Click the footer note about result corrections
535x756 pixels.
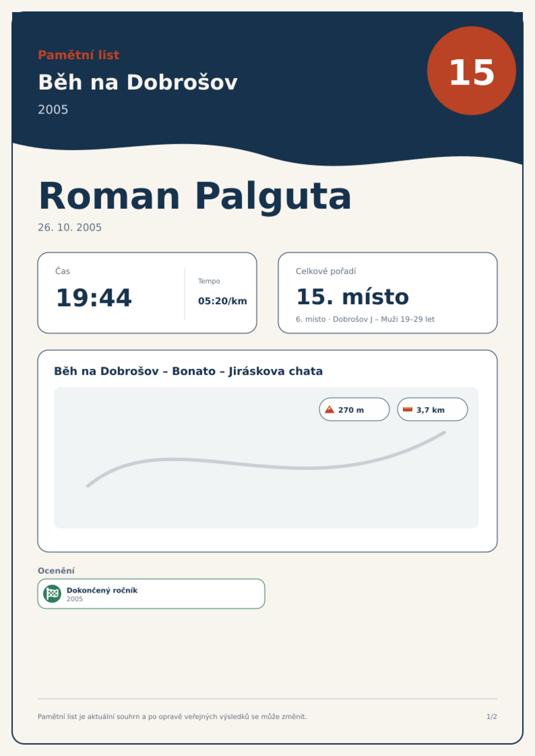click(172, 717)
